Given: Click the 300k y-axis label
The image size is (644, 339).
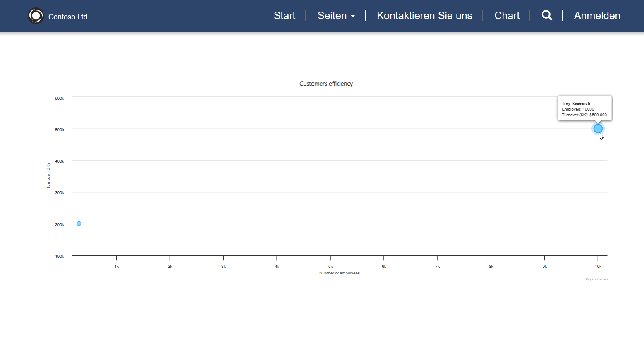Looking at the screenshot, I should click(60, 193).
